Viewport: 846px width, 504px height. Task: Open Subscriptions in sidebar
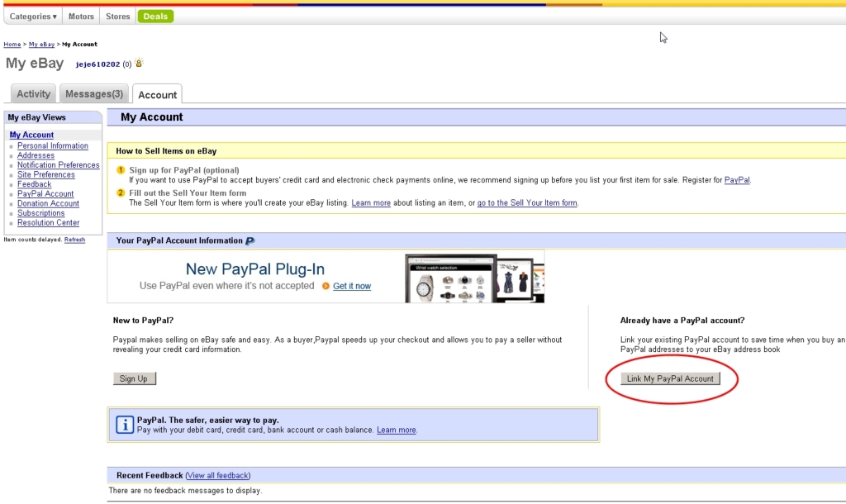tap(40, 213)
